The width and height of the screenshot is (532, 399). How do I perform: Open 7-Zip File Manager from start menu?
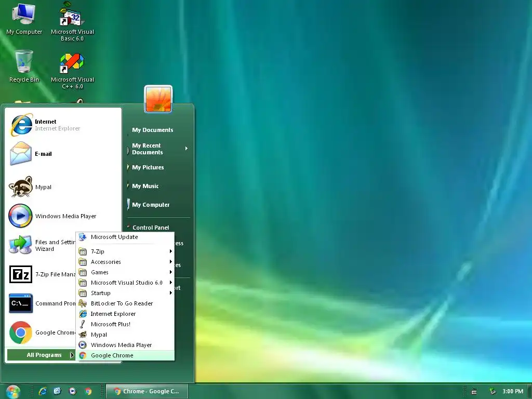pyautogui.click(x=42, y=274)
